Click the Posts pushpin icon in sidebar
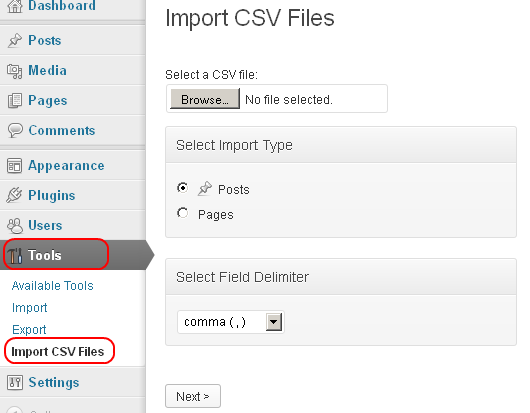The height and width of the screenshot is (413, 530). 15,41
